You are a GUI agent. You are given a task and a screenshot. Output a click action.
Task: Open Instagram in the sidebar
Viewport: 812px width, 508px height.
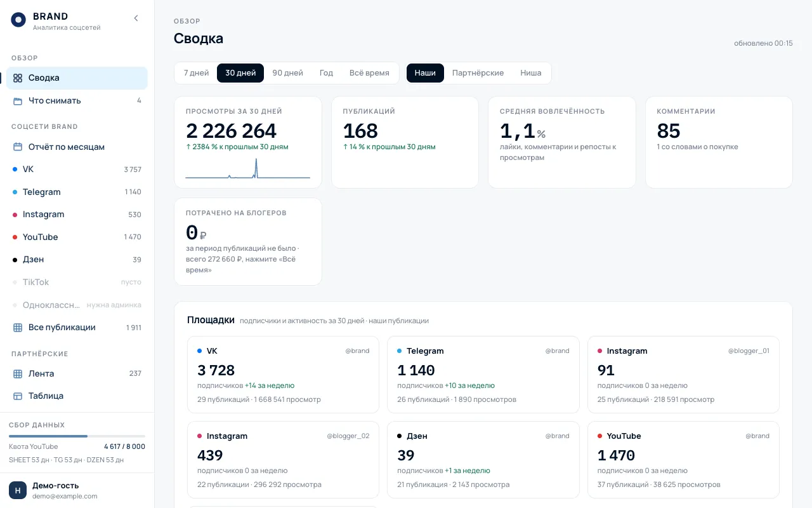point(77,215)
